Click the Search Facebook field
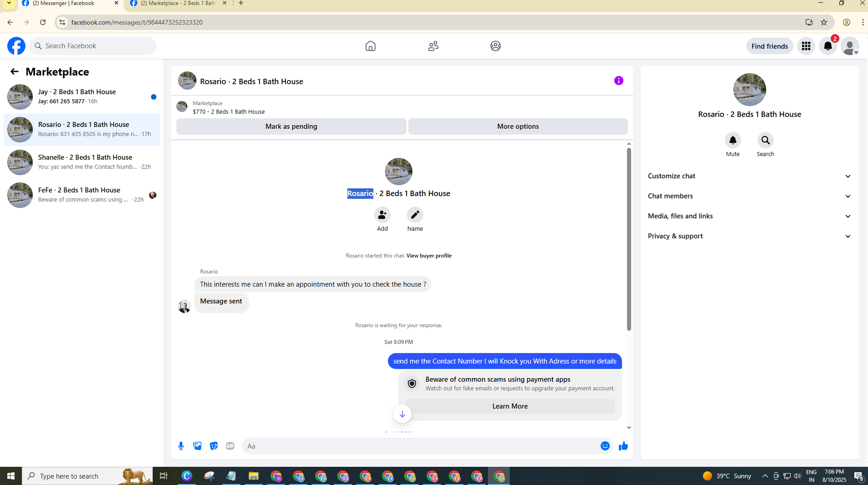 pyautogui.click(x=93, y=46)
